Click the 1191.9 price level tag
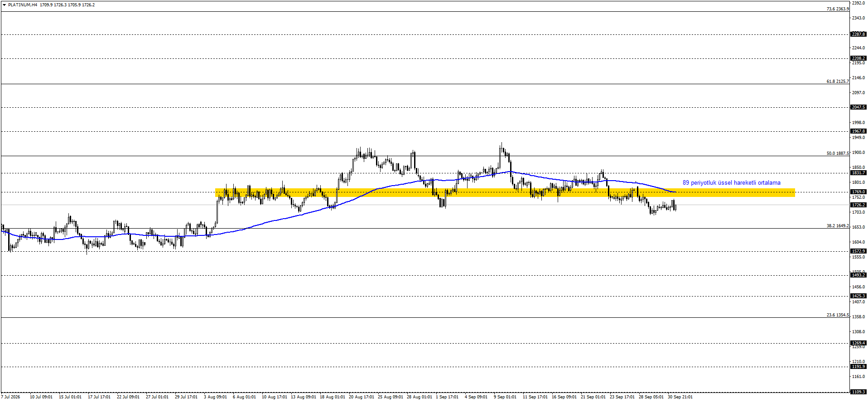868x402 pixels. pyautogui.click(x=858, y=367)
